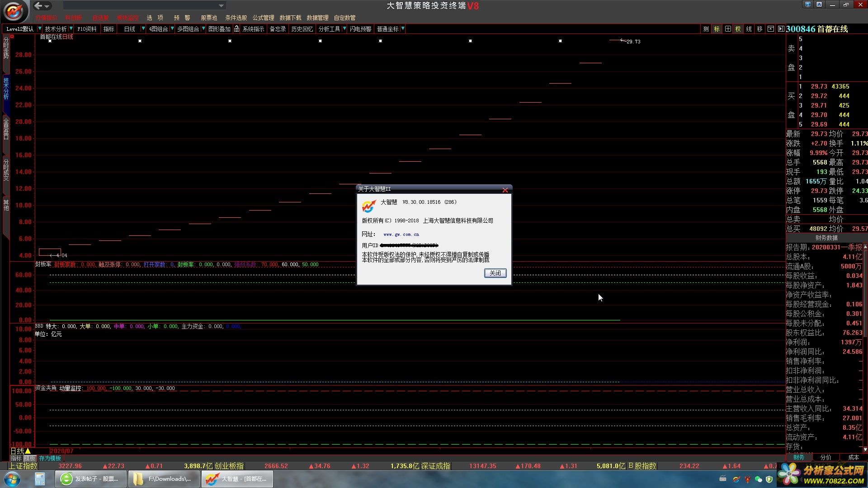Close the 关于大智慧II dialog with X
Image resolution: width=868 pixels, height=488 pixels.
click(505, 190)
